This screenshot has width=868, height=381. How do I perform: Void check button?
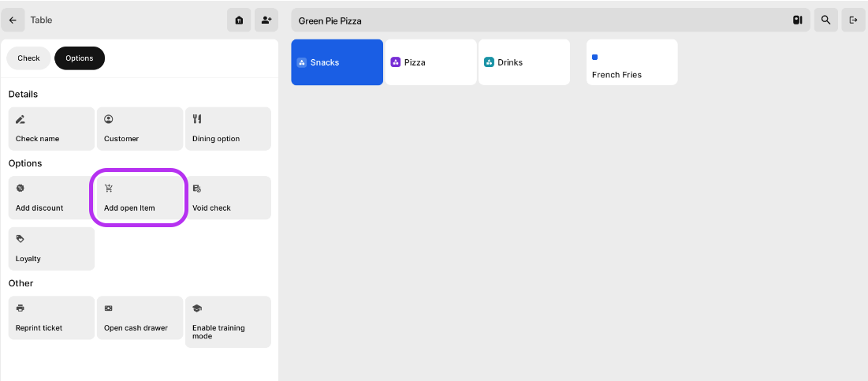pos(228,198)
